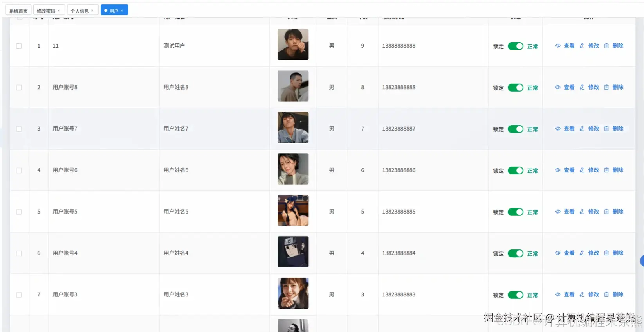Click the eye view icon for user 11
This screenshot has height=332, width=644.
tap(557, 46)
